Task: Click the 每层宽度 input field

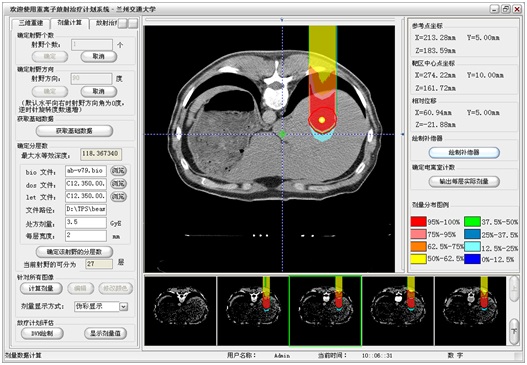Action: 86,236
